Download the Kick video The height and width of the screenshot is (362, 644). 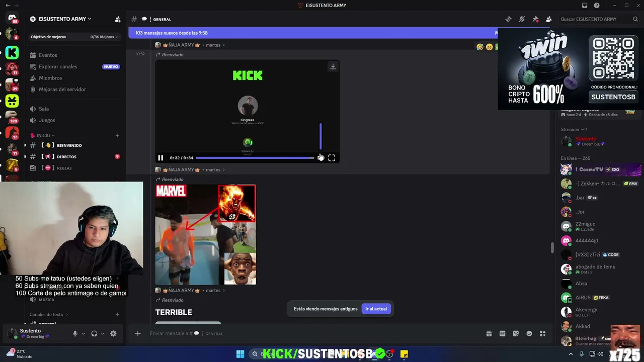333,66
